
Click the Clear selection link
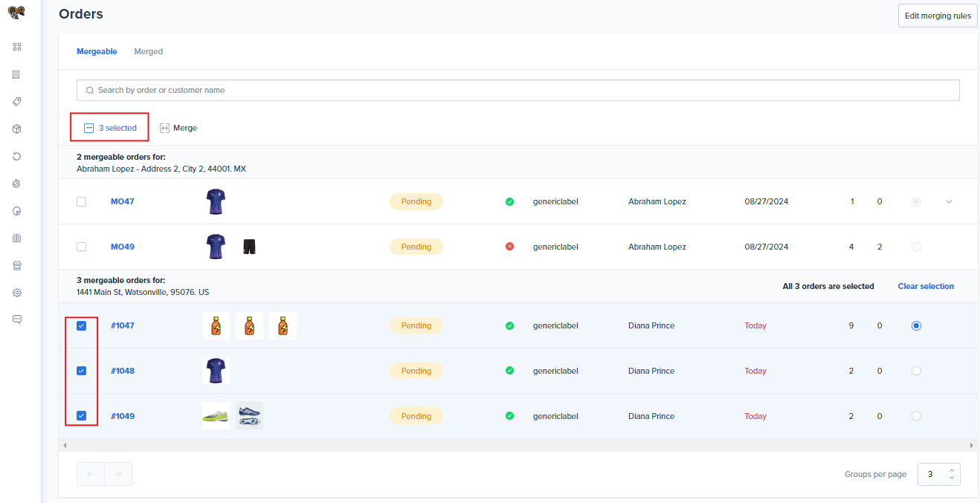coord(925,286)
